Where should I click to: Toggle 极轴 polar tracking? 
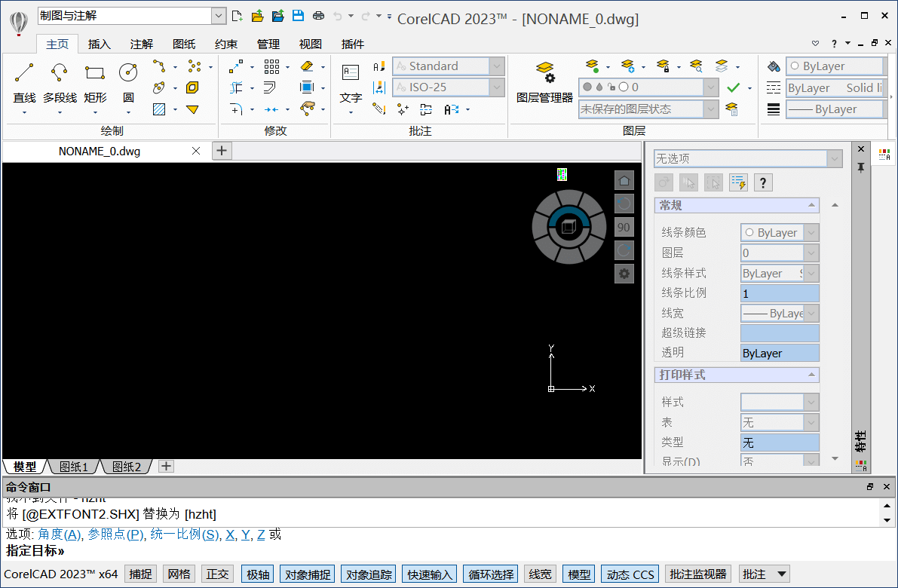(258, 574)
